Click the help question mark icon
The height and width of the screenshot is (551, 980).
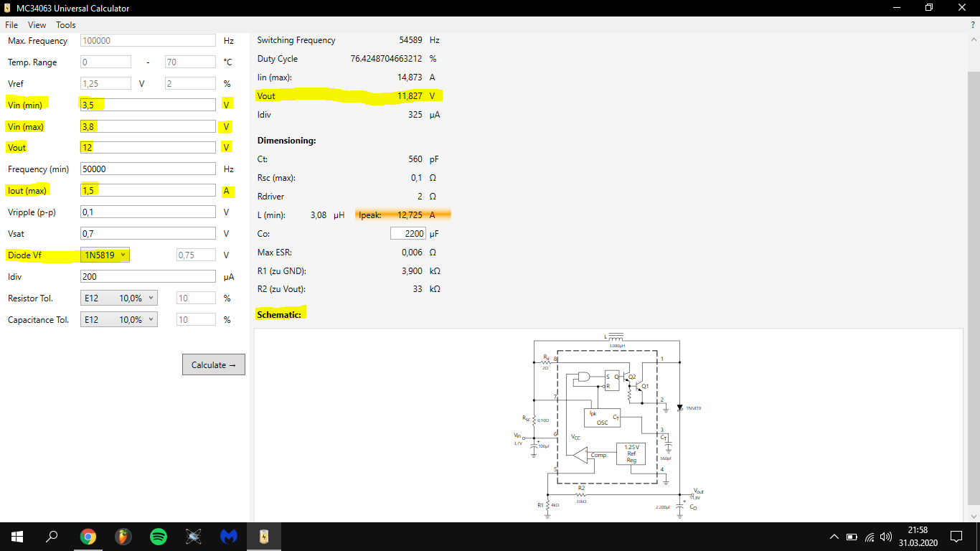[x=973, y=25]
